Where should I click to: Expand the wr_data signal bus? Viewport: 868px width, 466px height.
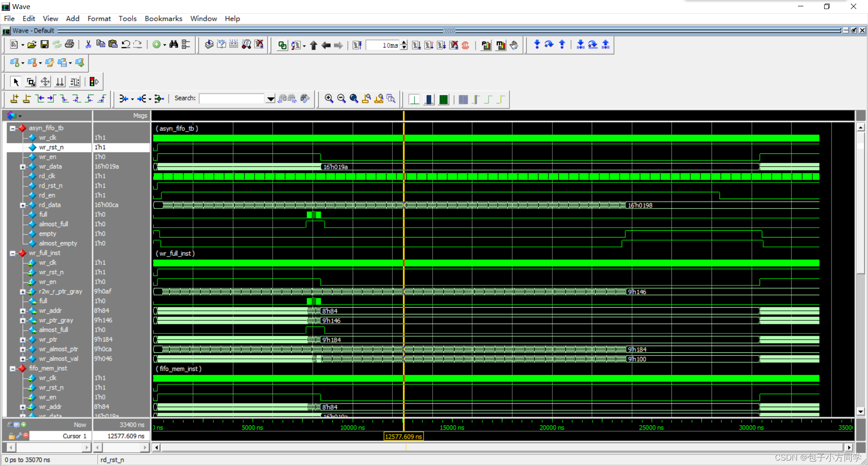tap(23, 167)
